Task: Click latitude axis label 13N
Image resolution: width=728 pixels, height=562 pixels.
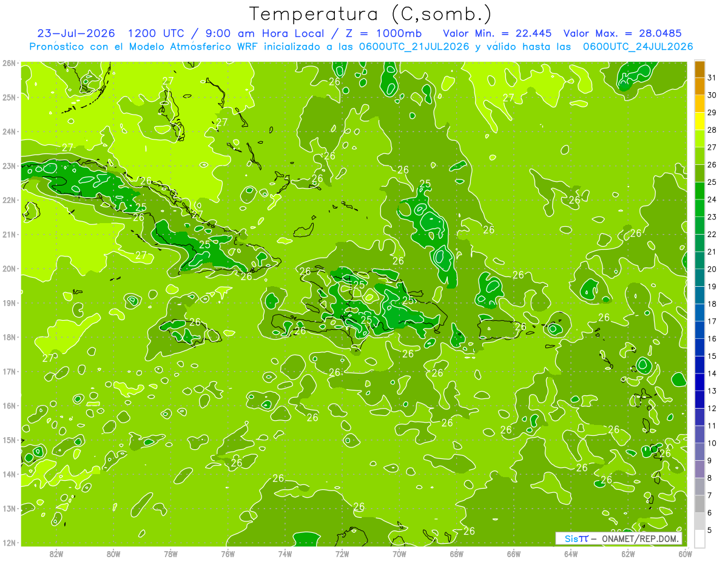Action: tap(9, 508)
